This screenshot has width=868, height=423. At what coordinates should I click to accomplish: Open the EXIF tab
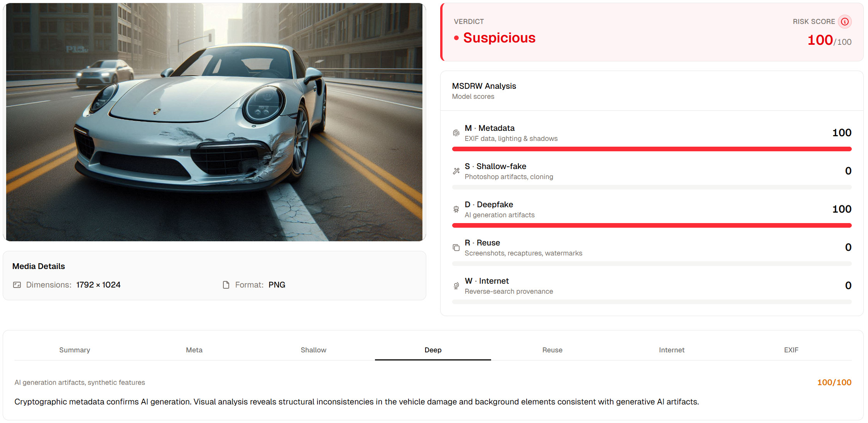791,350
